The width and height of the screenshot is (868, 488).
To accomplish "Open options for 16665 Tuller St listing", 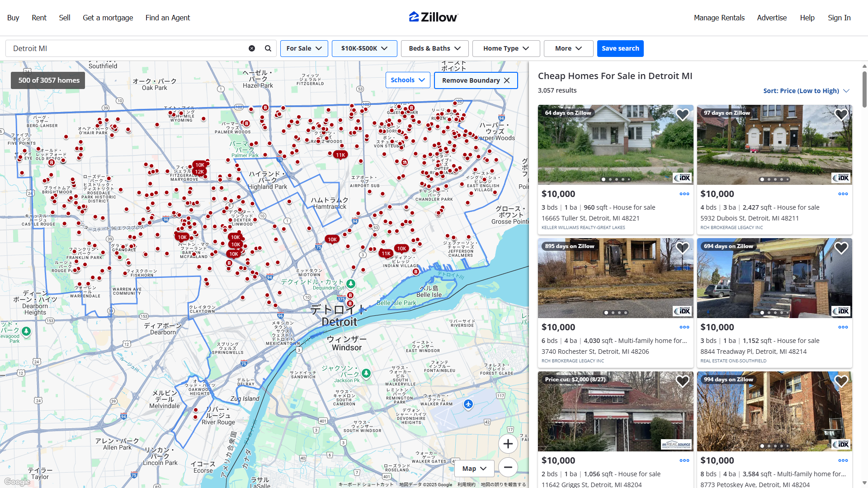I will coord(684,194).
